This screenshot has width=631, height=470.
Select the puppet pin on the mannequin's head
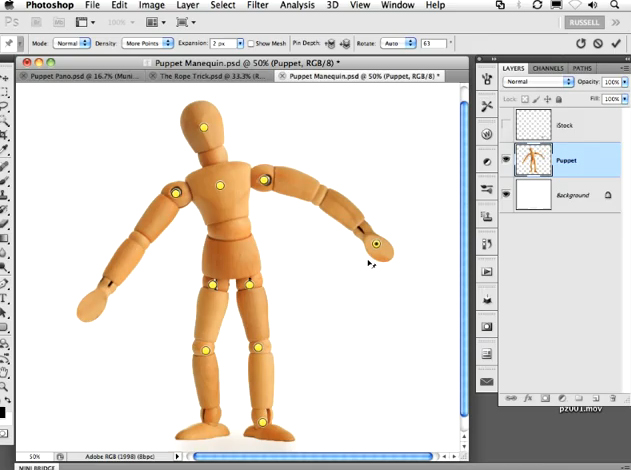pyautogui.click(x=203, y=128)
